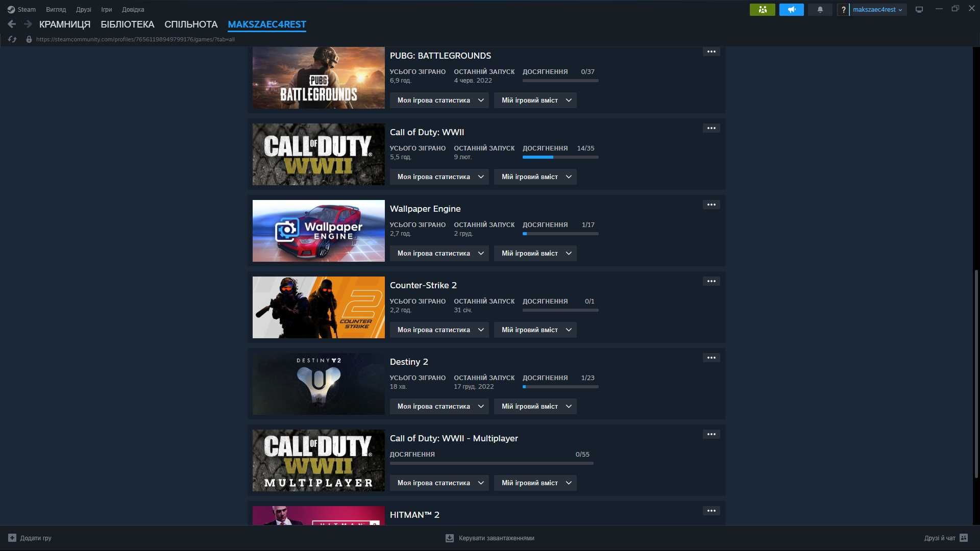
Task: Open the Ігри menu
Action: pos(106,9)
